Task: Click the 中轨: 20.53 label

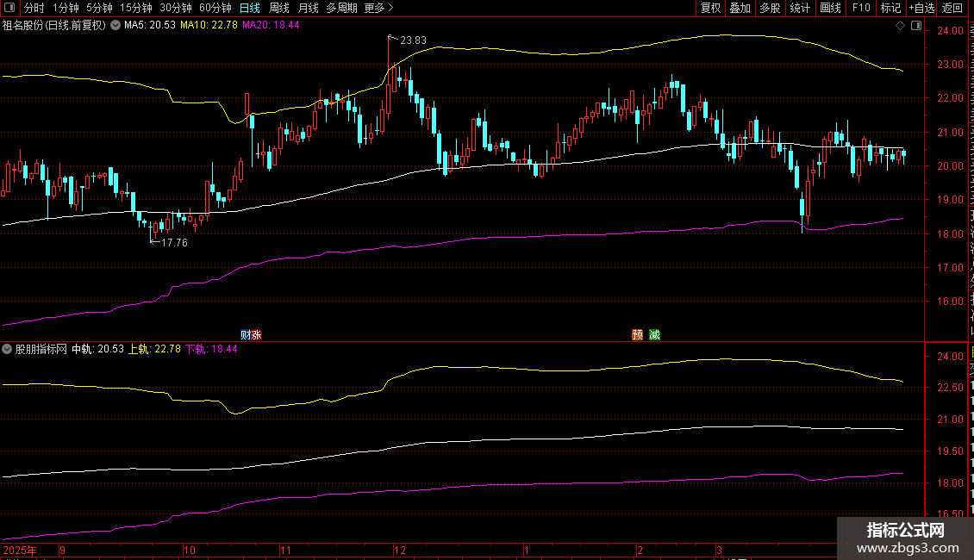Action: 98,349
